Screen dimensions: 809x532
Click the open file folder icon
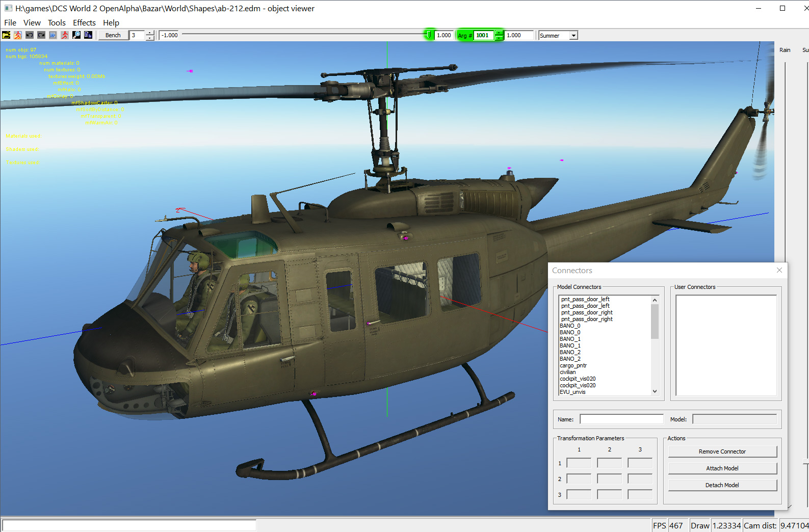point(6,35)
